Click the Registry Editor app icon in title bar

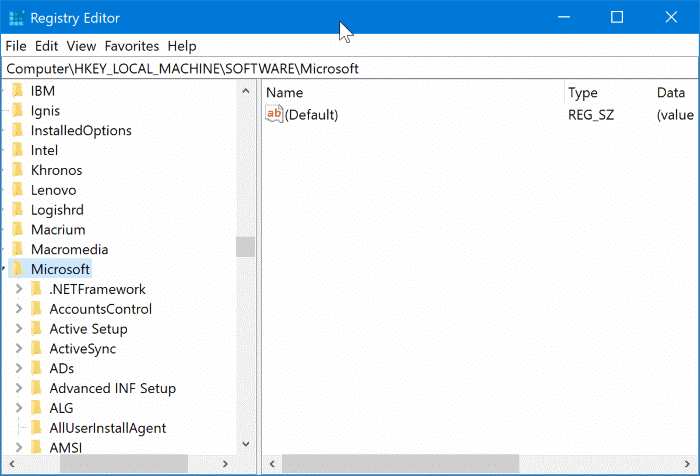click(17, 18)
